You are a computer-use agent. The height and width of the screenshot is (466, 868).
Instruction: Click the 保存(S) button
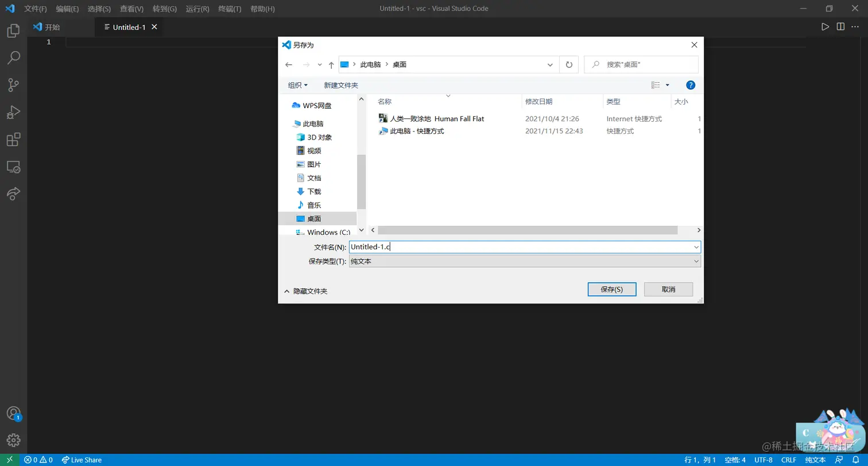(x=612, y=290)
